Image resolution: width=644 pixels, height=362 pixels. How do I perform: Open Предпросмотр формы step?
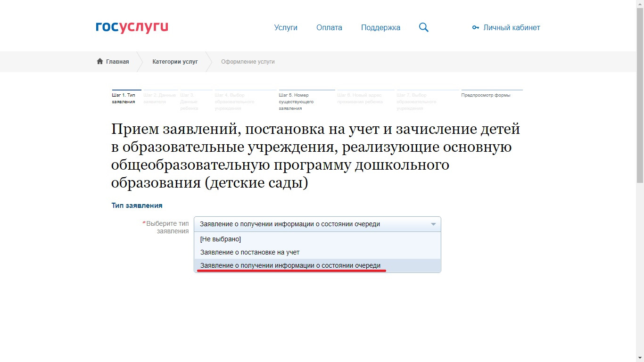(492, 94)
